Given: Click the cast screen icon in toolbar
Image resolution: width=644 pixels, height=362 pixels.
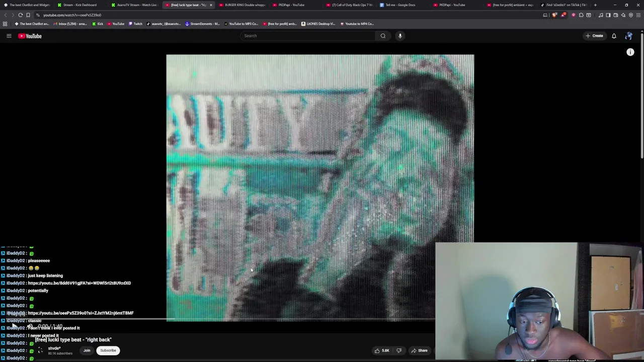Looking at the screenshot, I should 545,15.
